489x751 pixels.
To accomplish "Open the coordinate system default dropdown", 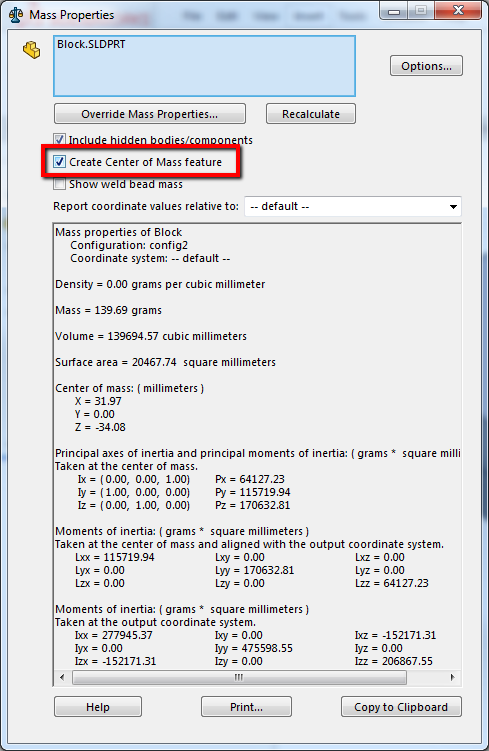I will pos(353,206).
